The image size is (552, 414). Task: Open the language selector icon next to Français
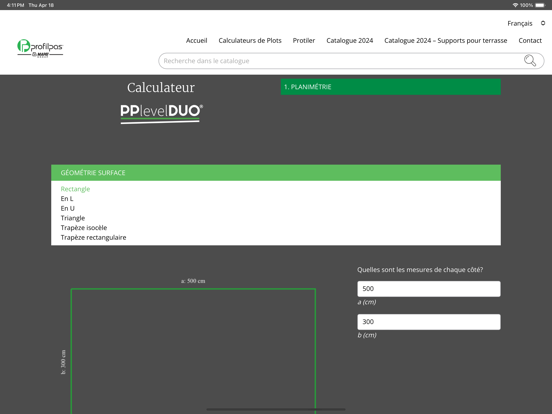[543, 23]
